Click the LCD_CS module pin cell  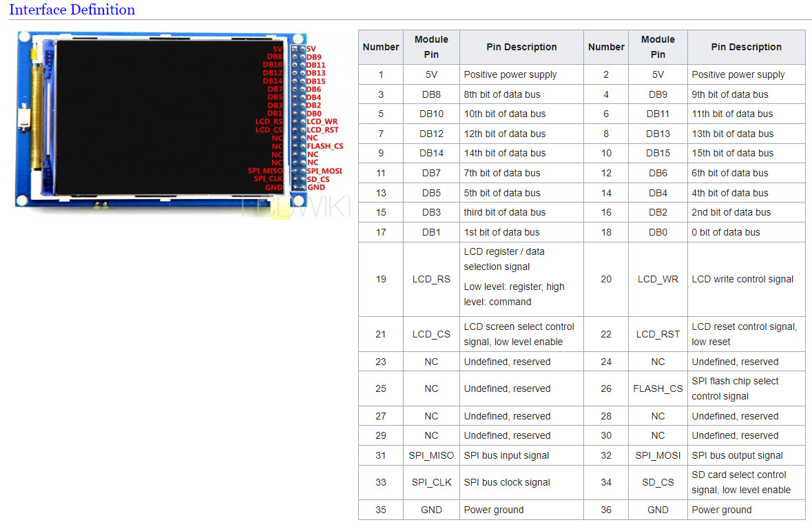click(x=431, y=334)
